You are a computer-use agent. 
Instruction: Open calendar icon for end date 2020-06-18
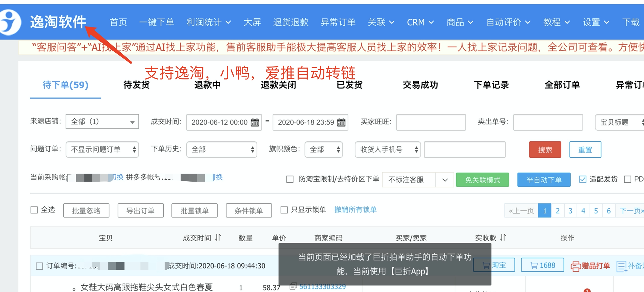[341, 122]
